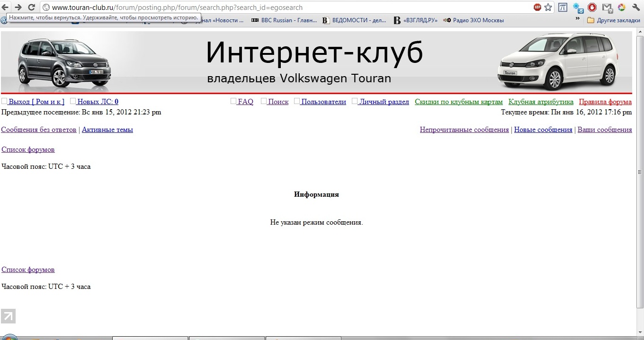The height and width of the screenshot is (340, 644).
Task: Open the BBC Russian bookmark
Action: click(x=284, y=20)
